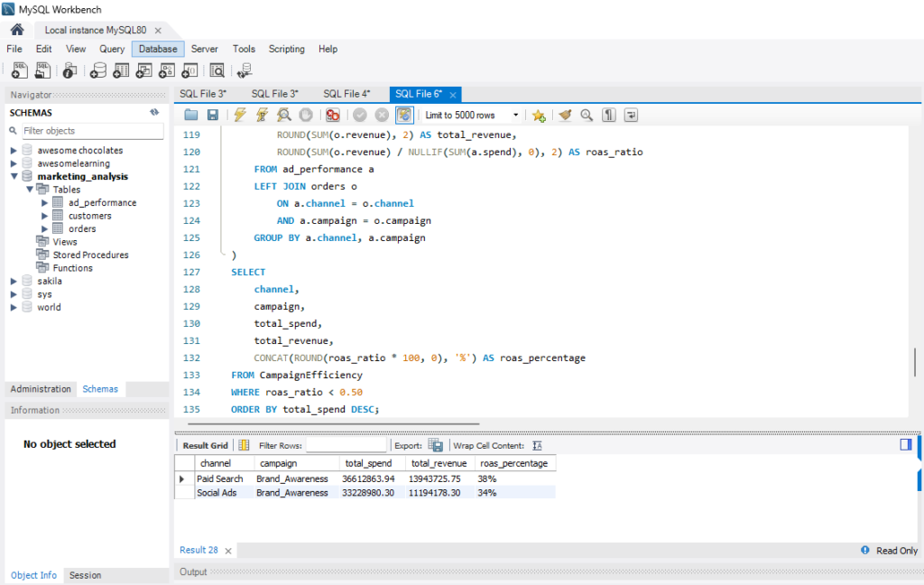Roll back the current transaction
Viewport: 924px width, 585px height.
tap(382, 115)
